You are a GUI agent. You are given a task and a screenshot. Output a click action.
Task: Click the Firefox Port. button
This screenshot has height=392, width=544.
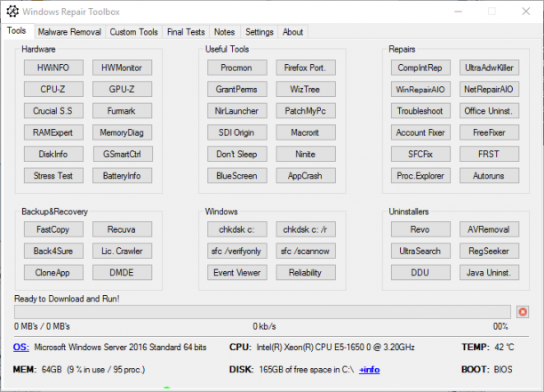coord(306,68)
